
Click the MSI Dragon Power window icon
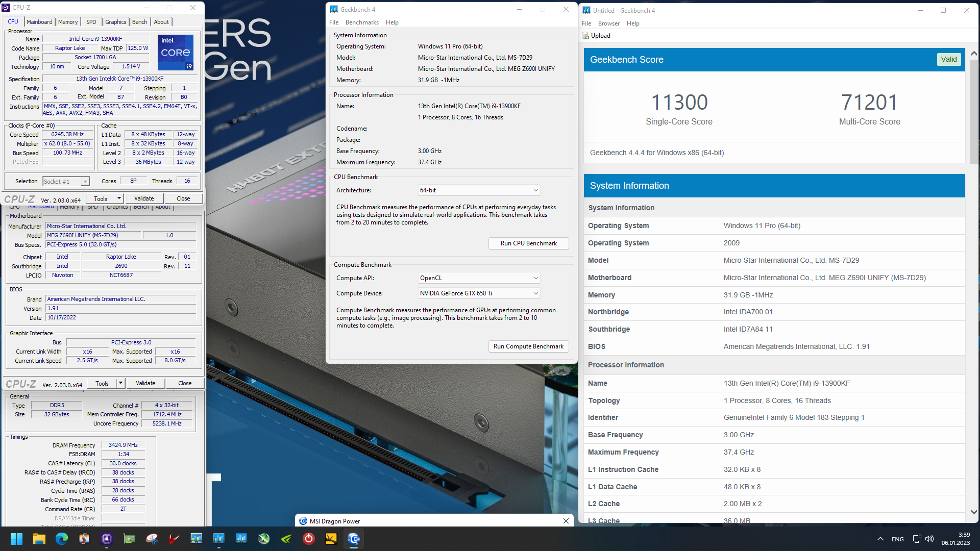[x=303, y=521]
